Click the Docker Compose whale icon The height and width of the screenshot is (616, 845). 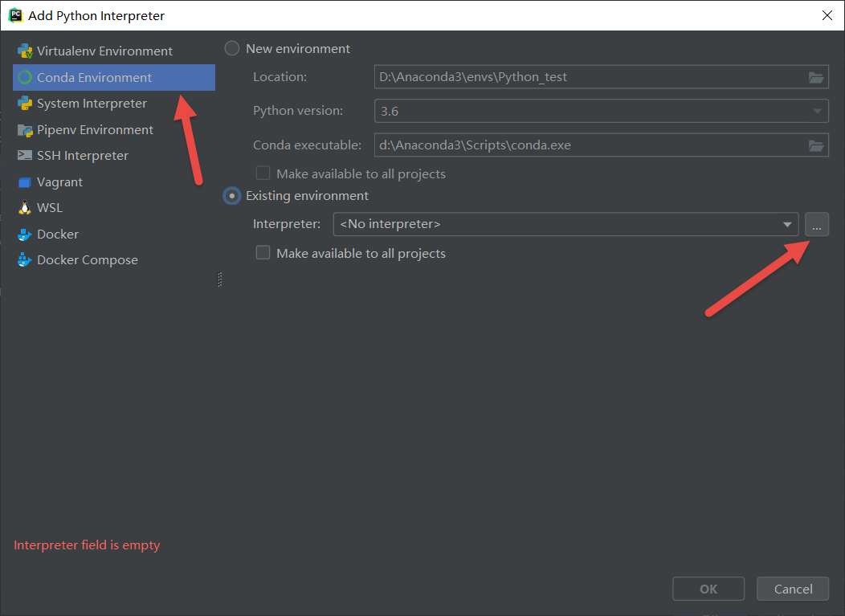coord(25,259)
